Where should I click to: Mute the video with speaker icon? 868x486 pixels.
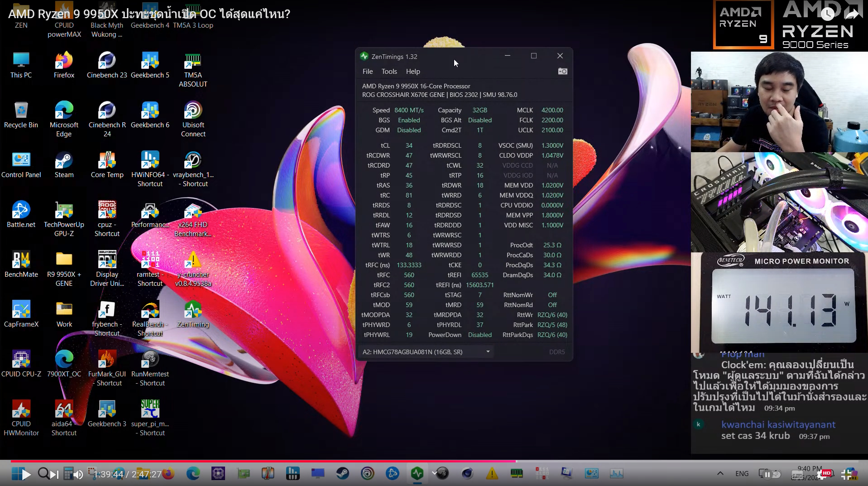click(78, 474)
